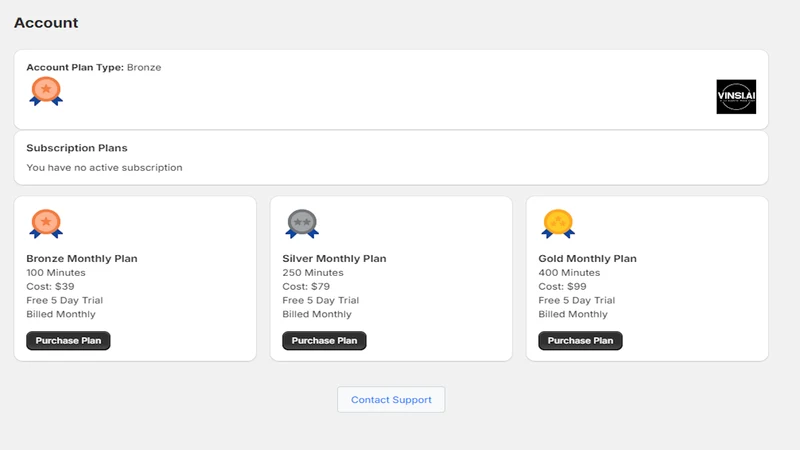This screenshot has width=800, height=450.
Task: Click the '400 Minutes' text
Action: [569, 272]
